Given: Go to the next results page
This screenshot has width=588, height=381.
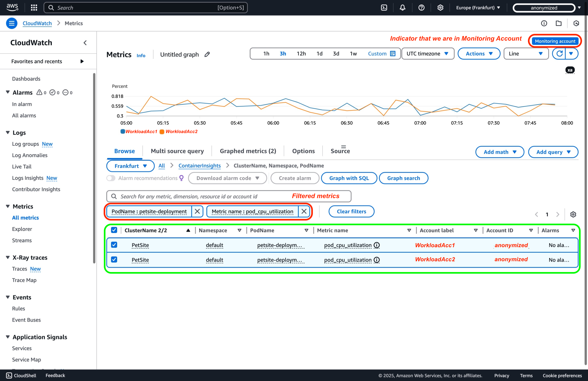Looking at the screenshot, I should pos(557,214).
